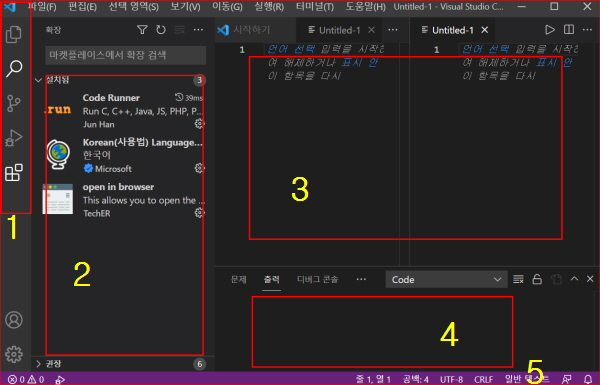This screenshot has width=600, height=385.
Task: Maximize the bottom panel with the chevron
Action: coord(574,279)
